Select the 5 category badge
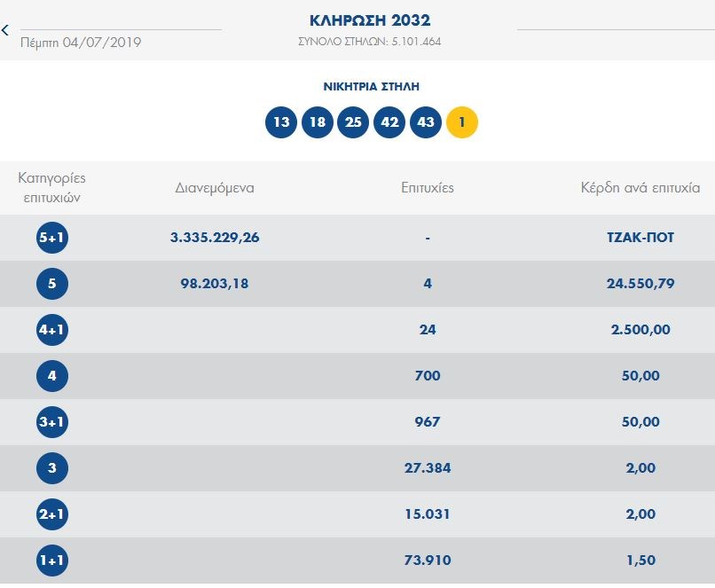 click(x=52, y=284)
